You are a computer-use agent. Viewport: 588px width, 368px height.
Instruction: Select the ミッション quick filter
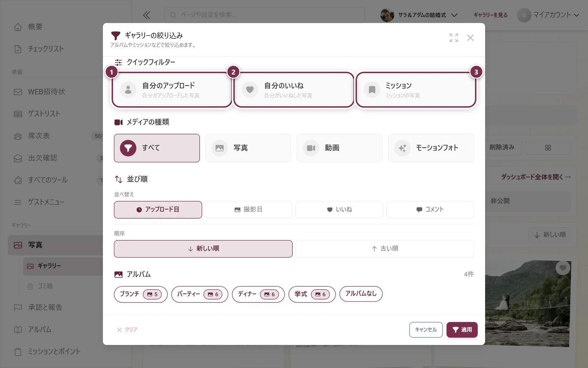pos(416,90)
